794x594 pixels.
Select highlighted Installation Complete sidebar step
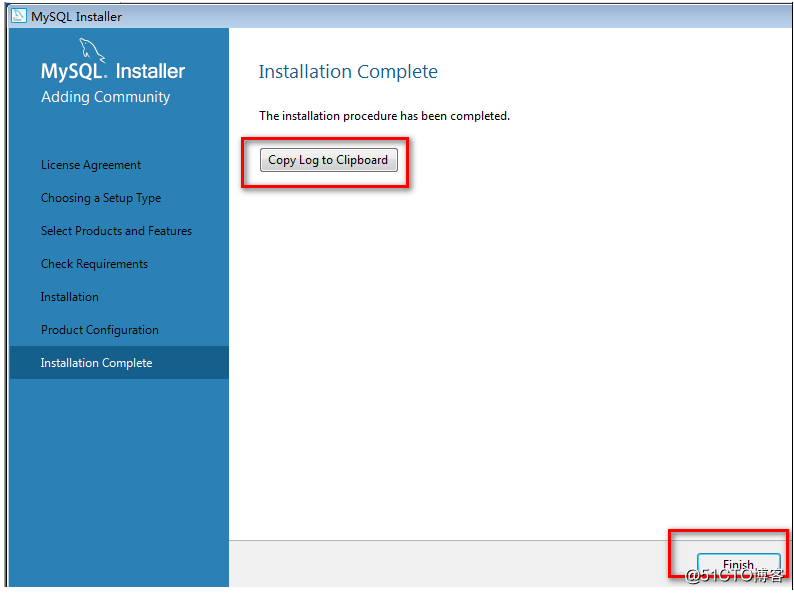pyautogui.click(x=119, y=363)
